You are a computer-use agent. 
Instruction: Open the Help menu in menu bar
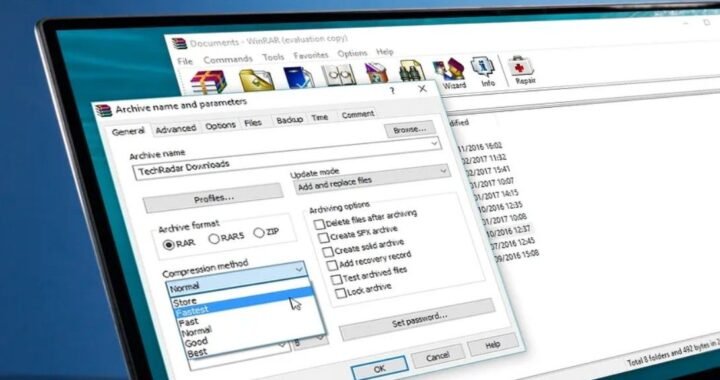pos(385,51)
